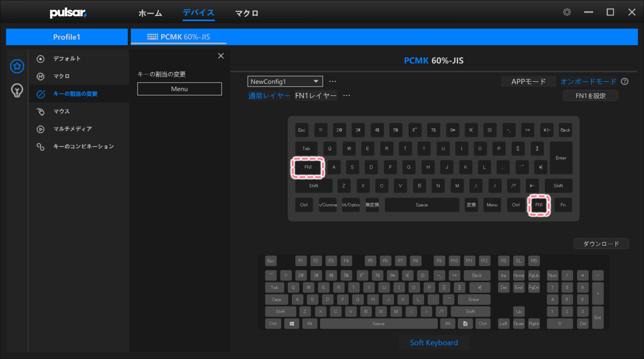Click PS key on the soft keyboard
This screenshot has width=644, height=359.
pos(503,261)
